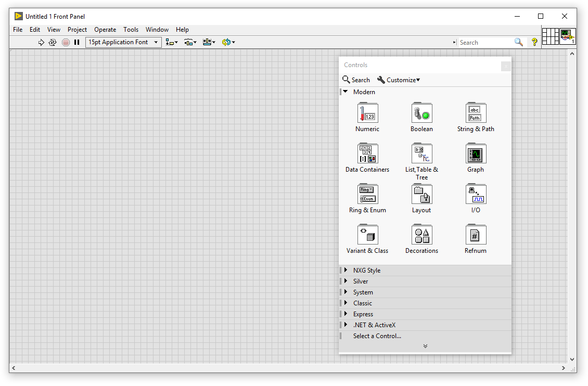Open the Window menu
588x386 pixels.
[x=157, y=30]
